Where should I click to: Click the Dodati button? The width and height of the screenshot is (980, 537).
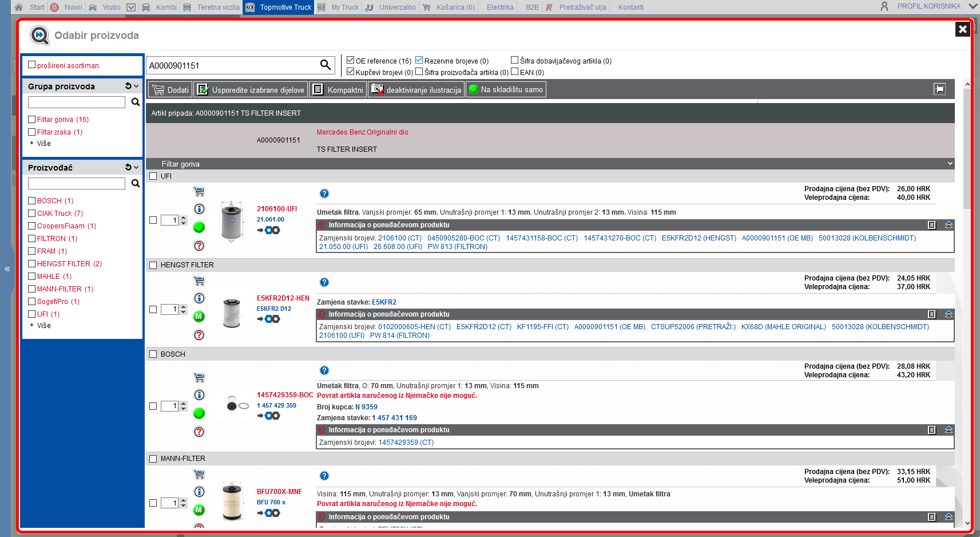click(170, 90)
